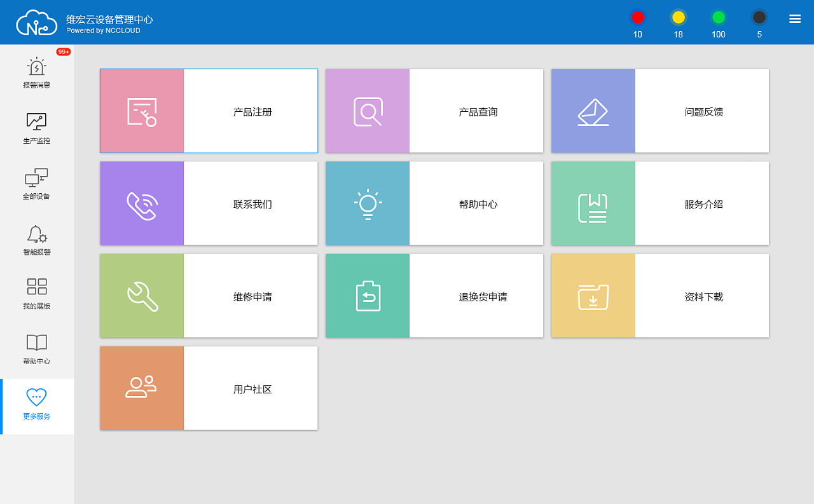This screenshot has width=814, height=504.
Task: Click the 联系我们 phone icon tile
Action: point(142,203)
